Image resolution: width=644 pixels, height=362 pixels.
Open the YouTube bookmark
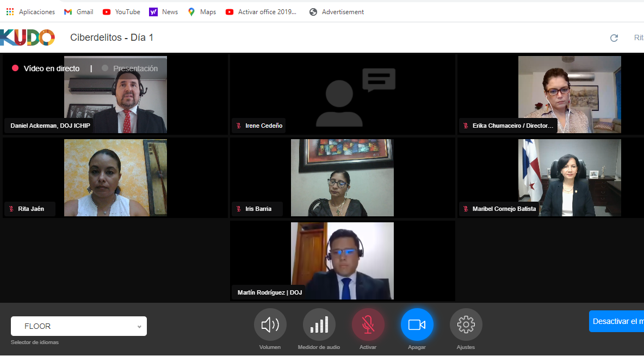click(x=122, y=12)
